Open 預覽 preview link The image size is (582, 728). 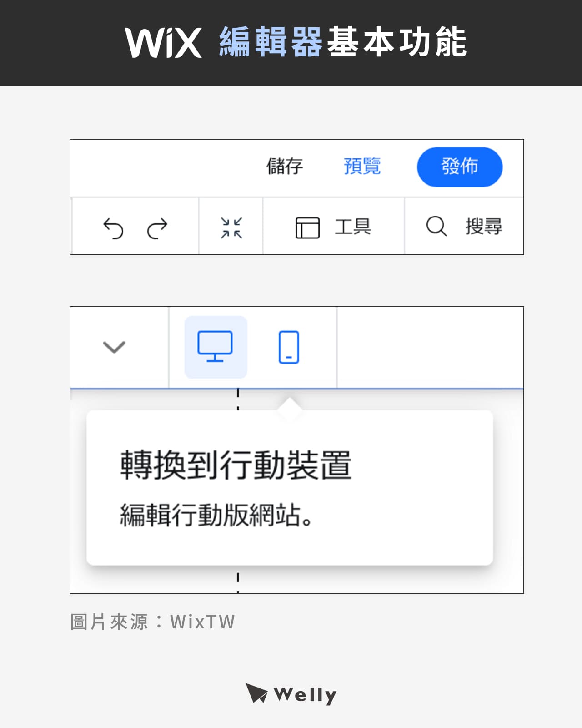[x=362, y=166]
